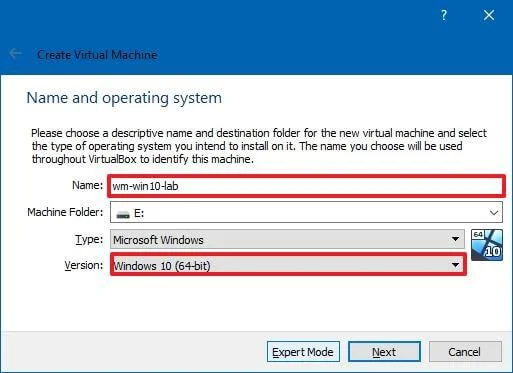Close the Create Virtual Machine dialog
Image resolution: width=513 pixels, height=373 pixels.
point(489,15)
